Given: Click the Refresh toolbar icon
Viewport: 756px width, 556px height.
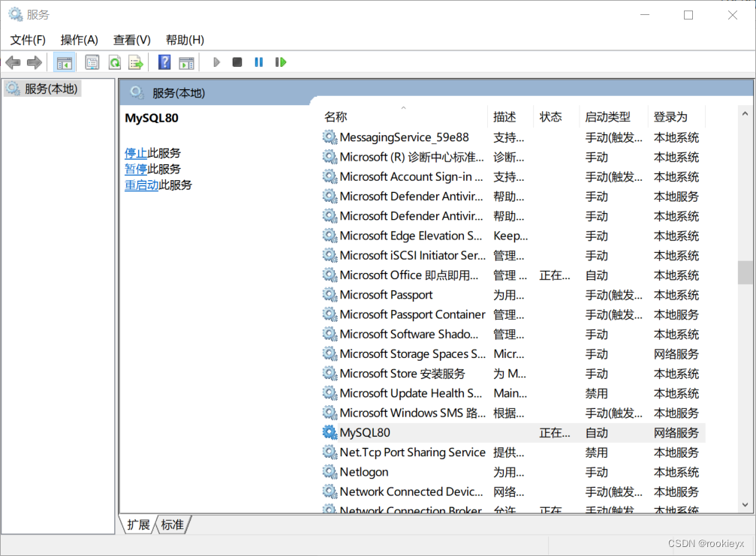Looking at the screenshot, I should coord(115,62).
